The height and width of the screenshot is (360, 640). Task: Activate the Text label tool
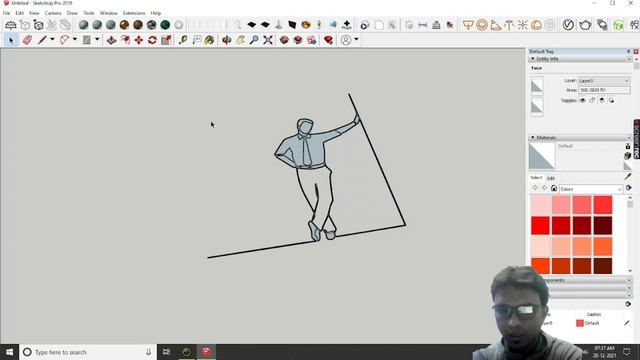pos(197,40)
